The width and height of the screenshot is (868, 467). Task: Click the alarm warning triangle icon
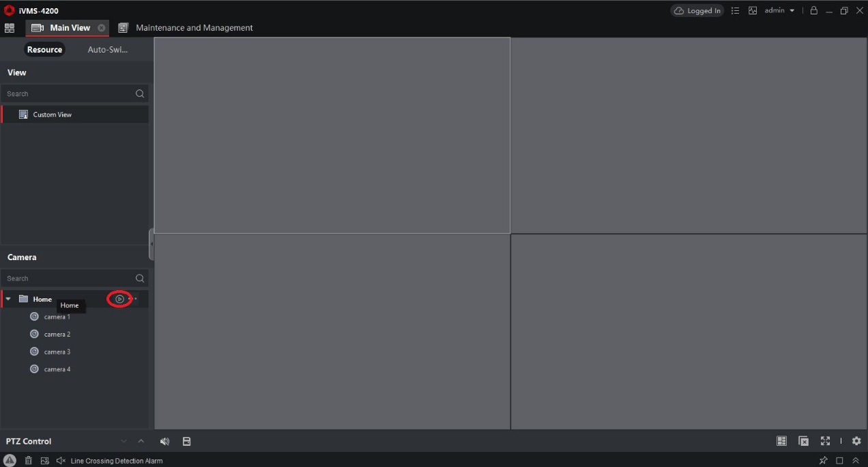(x=10, y=461)
